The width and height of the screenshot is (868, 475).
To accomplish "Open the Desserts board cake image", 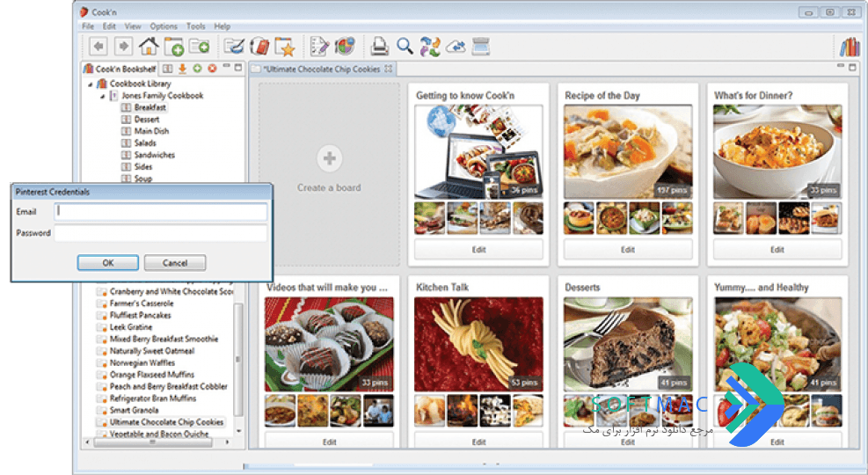I will [628, 344].
